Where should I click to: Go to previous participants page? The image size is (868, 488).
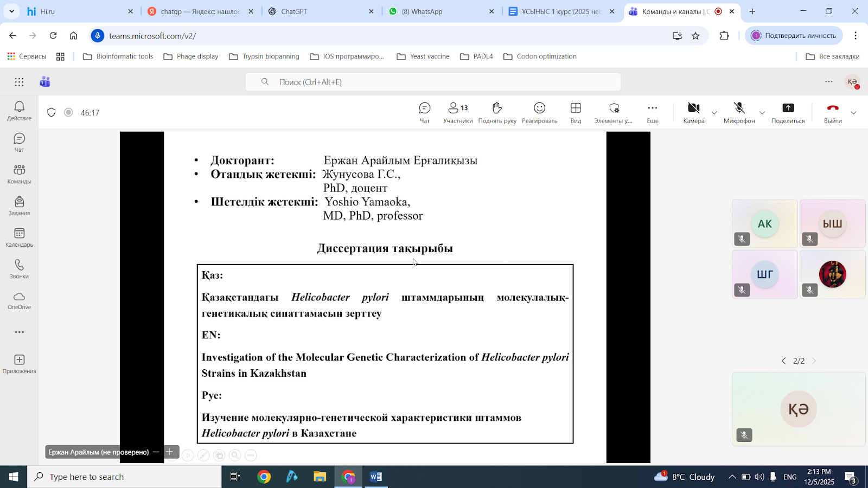(x=783, y=361)
